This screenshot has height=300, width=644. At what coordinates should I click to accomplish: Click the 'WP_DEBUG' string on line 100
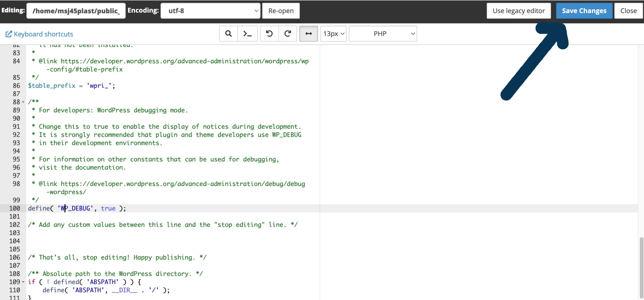tap(75, 208)
